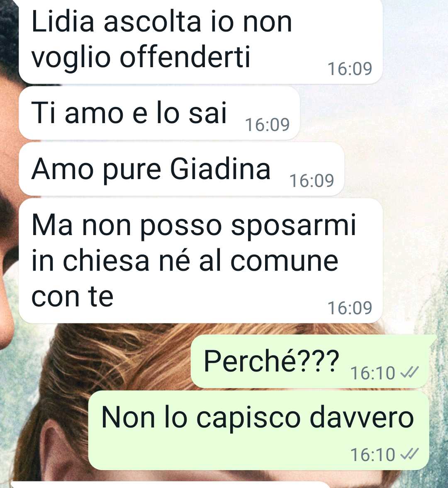
Task: Select the 'Ma non posso sposarmi in chiesa' message
Action: click(200, 261)
